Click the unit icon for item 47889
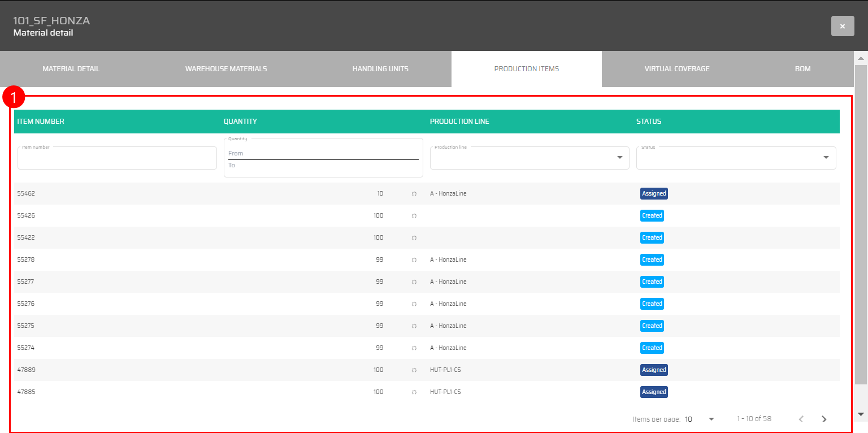 [414, 370]
